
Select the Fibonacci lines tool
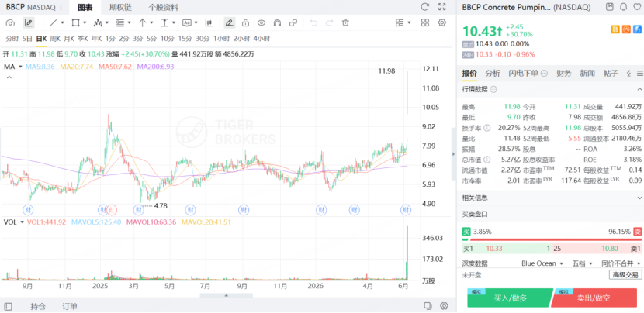pyautogui.click(x=120, y=22)
